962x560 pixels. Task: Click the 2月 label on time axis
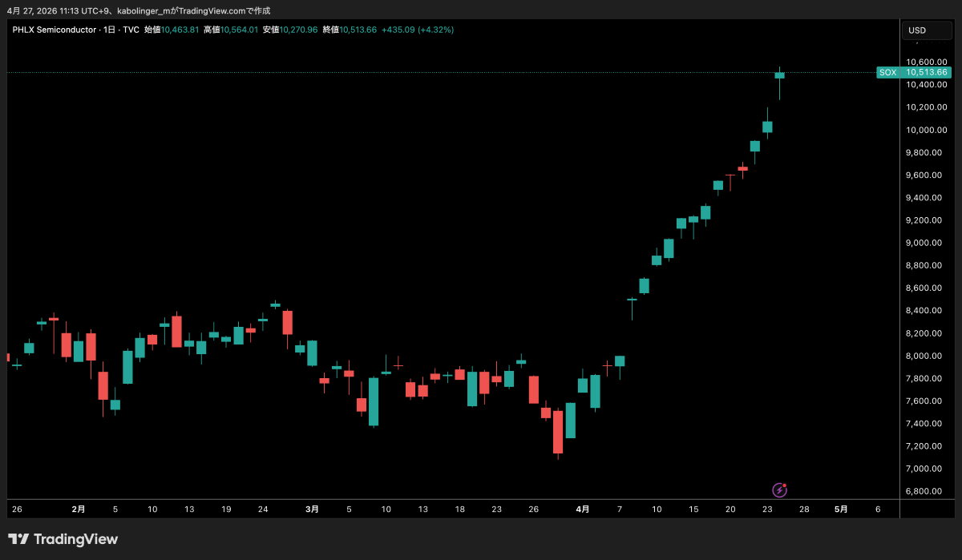pos(79,509)
